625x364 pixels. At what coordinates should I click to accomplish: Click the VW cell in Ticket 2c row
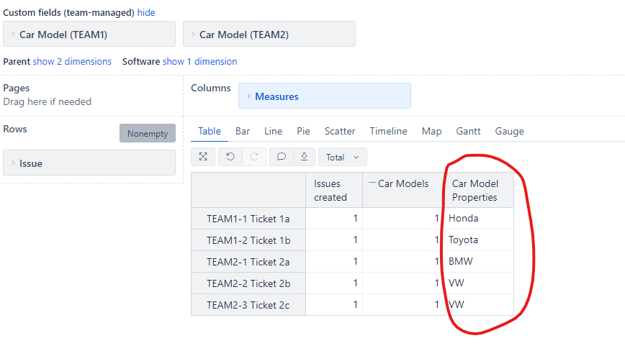pos(479,304)
